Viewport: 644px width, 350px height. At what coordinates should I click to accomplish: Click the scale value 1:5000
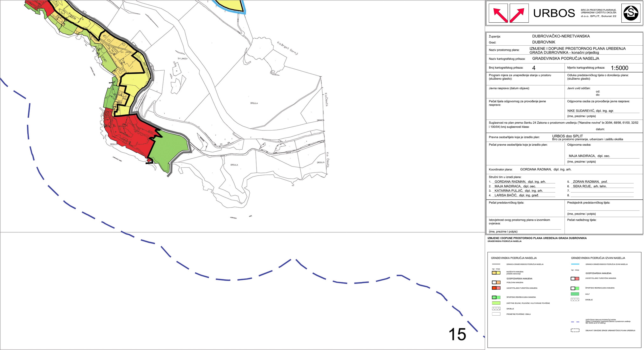tap(619, 68)
